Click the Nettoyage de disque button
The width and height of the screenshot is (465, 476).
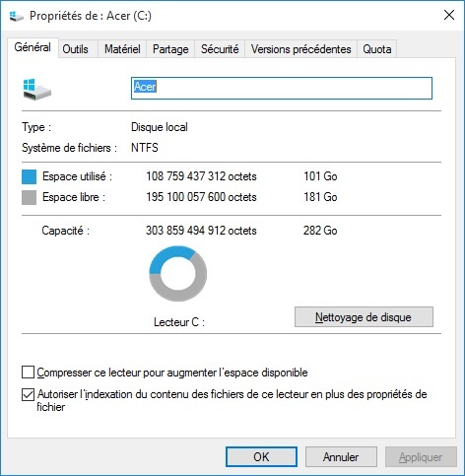pyautogui.click(x=364, y=317)
